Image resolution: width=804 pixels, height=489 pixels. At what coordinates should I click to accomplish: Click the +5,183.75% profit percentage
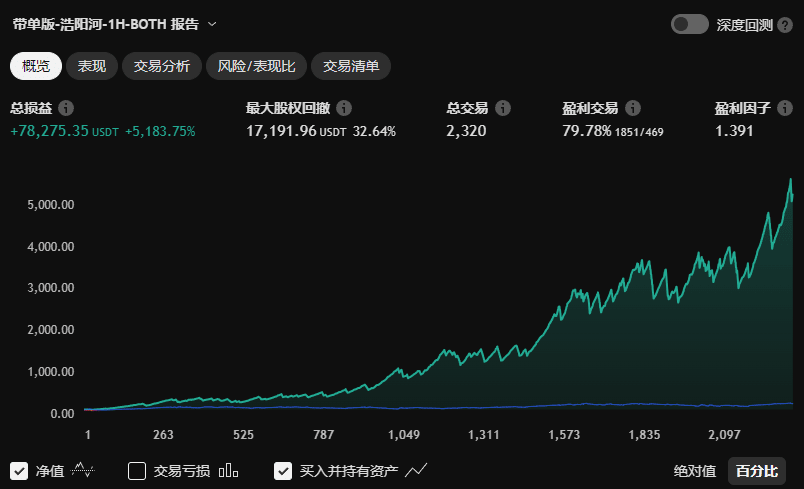tap(160, 131)
